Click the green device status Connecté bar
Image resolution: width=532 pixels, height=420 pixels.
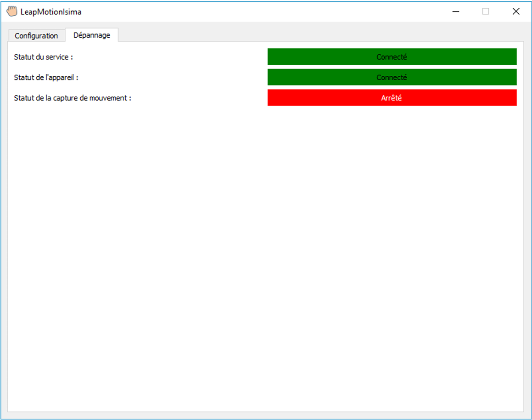point(392,78)
